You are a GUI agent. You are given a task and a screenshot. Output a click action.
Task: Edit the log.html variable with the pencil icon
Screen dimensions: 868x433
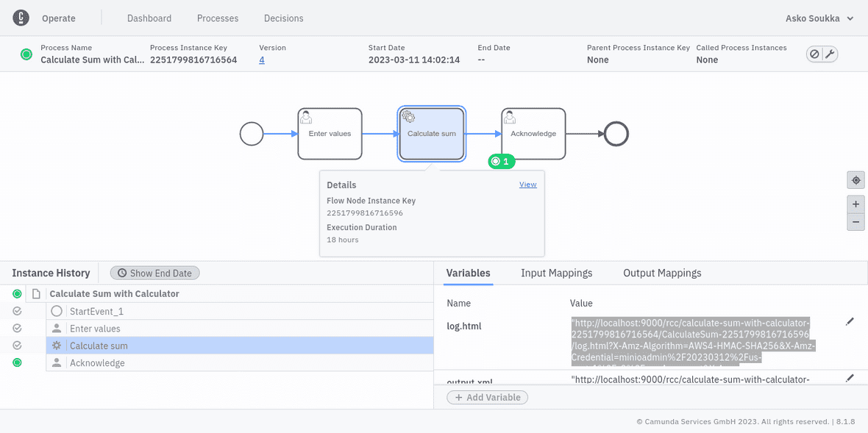[850, 321]
